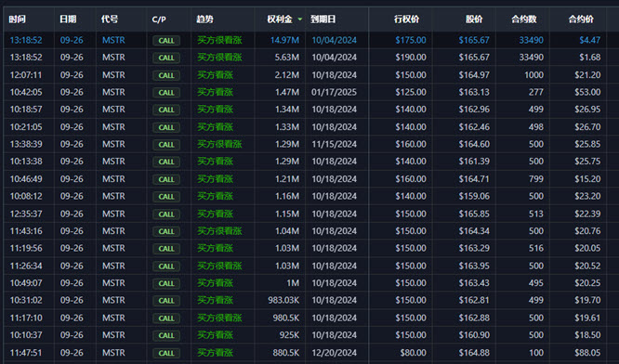Screen dimensions: 619x364
Task: Sort by the 日期 column header
Action: (x=68, y=19)
